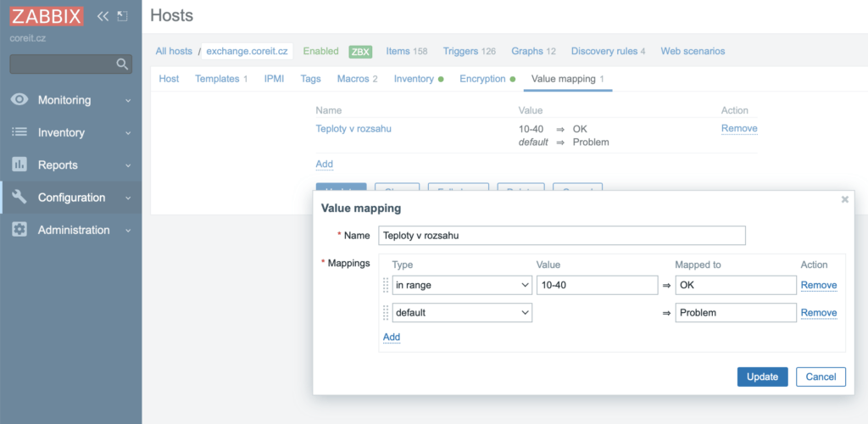Expand the Administration menu chevron
The width and height of the screenshot is (868, 424).
129,231
